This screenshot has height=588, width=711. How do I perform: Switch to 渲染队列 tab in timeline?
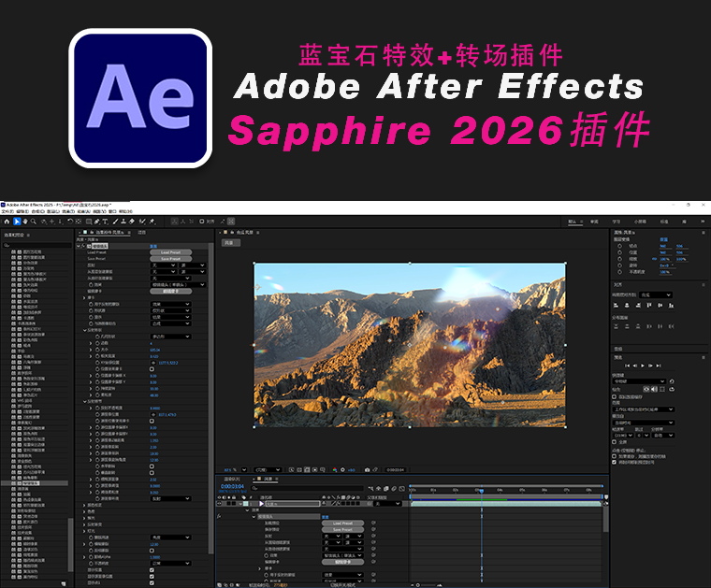point(232,479)
